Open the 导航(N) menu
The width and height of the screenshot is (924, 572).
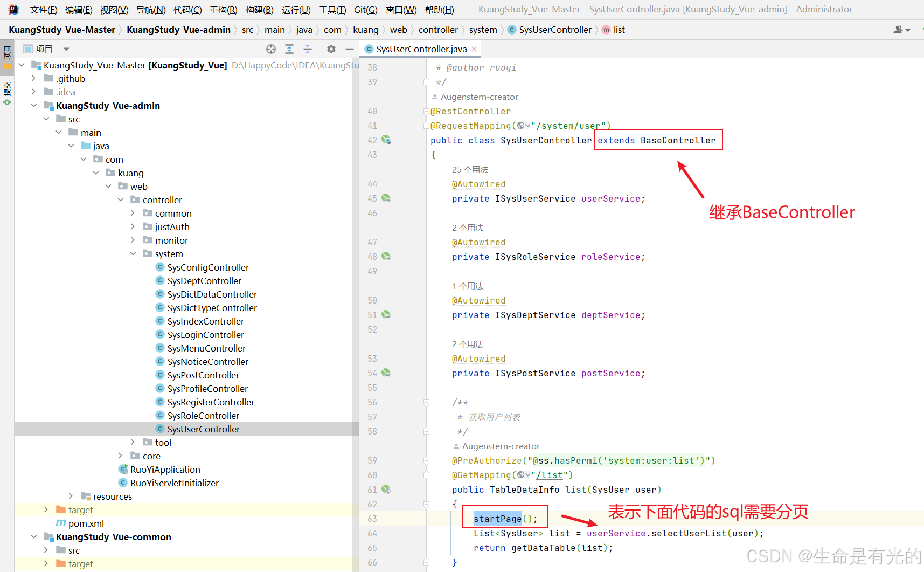pyautogui.click(x=151, y=10)
